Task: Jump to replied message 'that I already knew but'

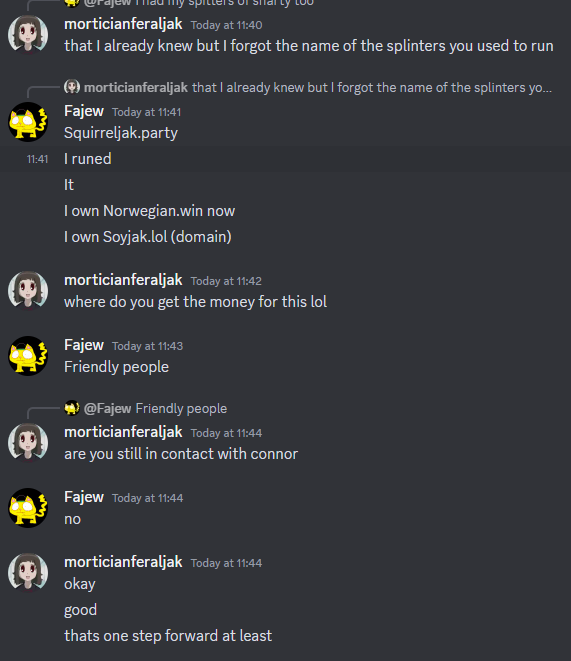Action: (x=372, y=88)
